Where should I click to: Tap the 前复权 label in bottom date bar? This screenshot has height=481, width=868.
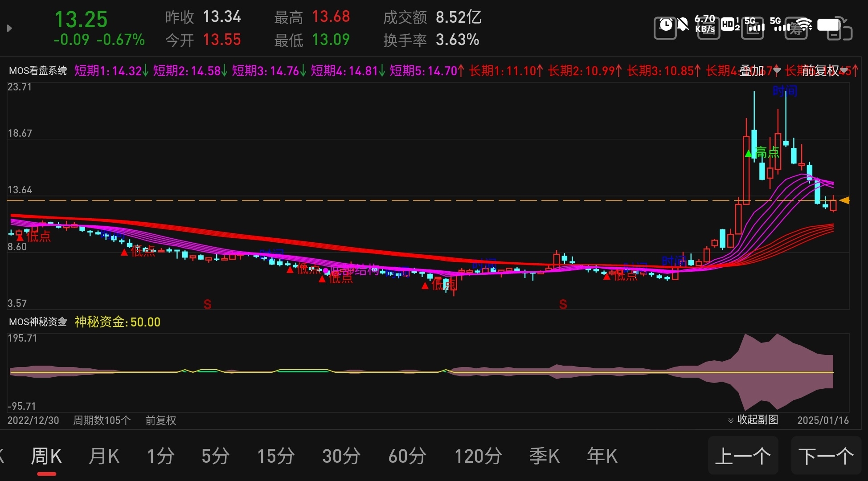[x=160, y=420]
